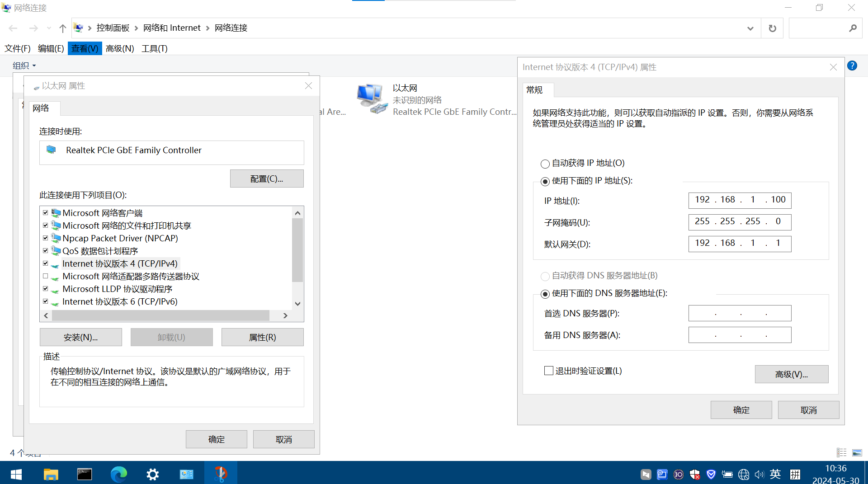Image resolution: width=868 pixels, height=484 pixels.
Task: Expand the address bar history dropdown
Action: pyautogui.click(x=750, y=28)
